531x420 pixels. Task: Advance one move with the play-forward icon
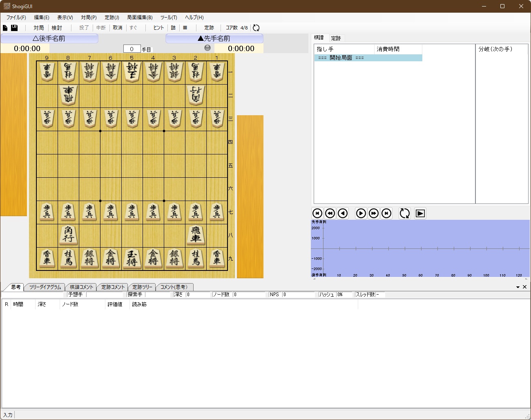coord(361,213)
